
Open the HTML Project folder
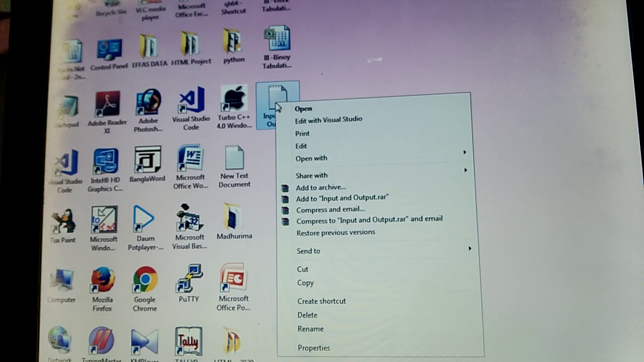click(x=191, y=49)
